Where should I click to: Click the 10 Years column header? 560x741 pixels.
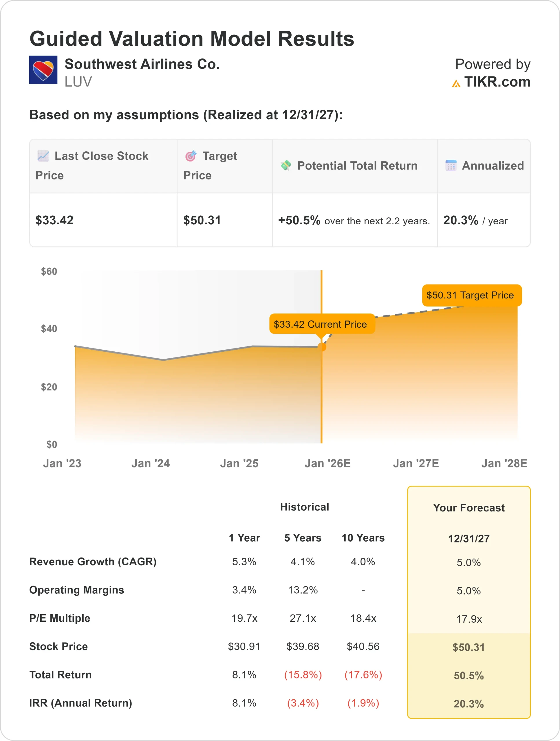[363, 538]
